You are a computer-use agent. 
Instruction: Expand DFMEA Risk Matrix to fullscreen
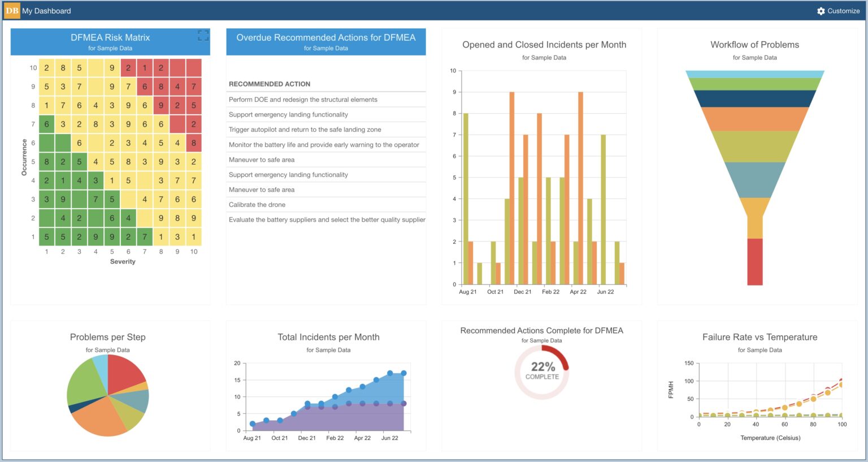tap(203, 35)
